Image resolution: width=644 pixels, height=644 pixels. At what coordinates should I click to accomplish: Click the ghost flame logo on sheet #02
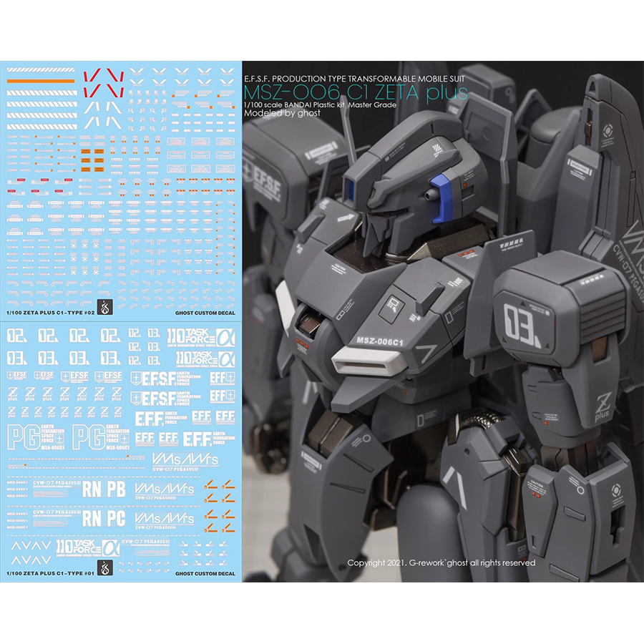(x=104, y=307)
